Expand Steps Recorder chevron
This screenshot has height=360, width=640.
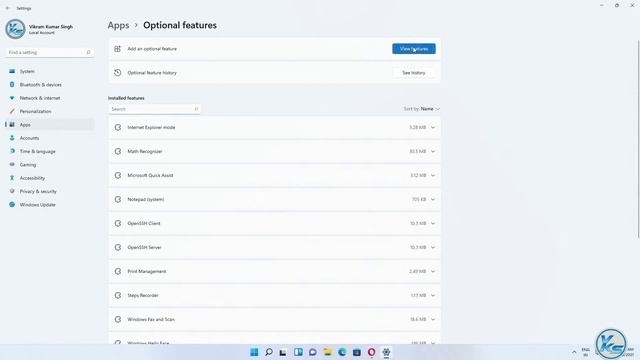tap(433, 296)
